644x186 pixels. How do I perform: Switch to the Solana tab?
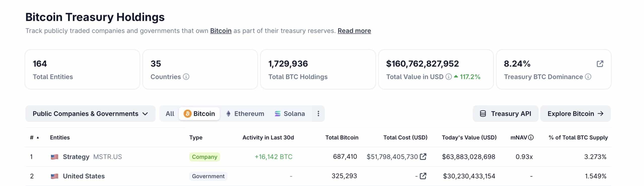click(x=290, y=114)
